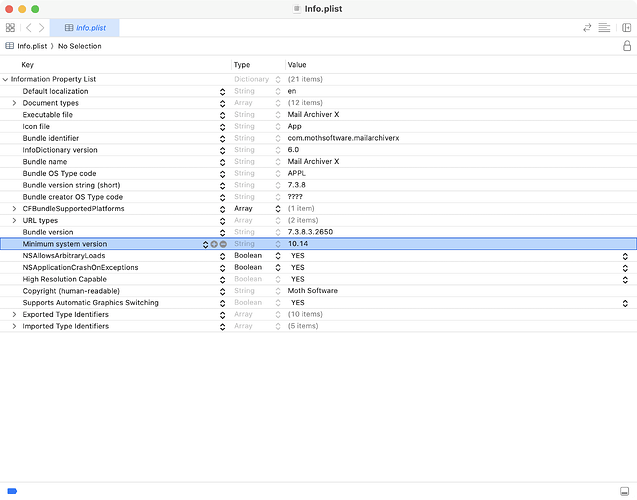Open key stepper for Executable file
Screen dimensions: 637x500
[x=222, y=115]
